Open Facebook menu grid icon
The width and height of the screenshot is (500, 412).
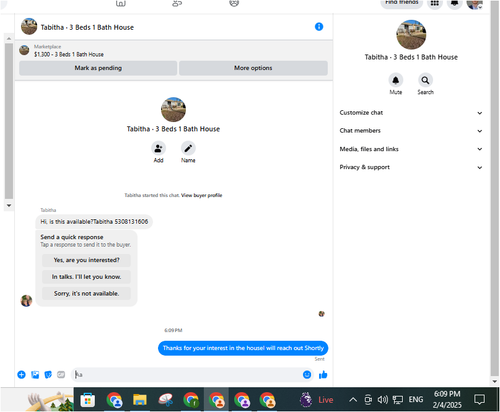coord(435,3)
